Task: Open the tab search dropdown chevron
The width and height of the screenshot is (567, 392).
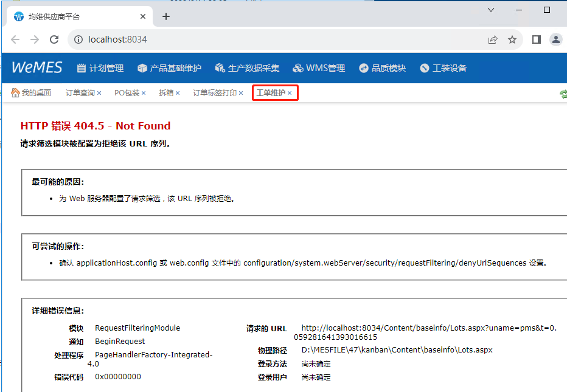Action: tap(491, 10)
